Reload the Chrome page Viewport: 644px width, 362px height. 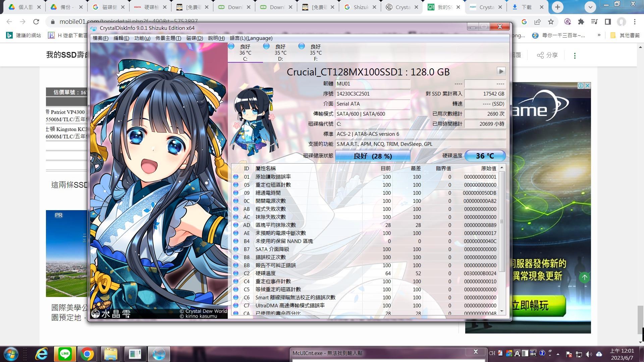[36, 22]
